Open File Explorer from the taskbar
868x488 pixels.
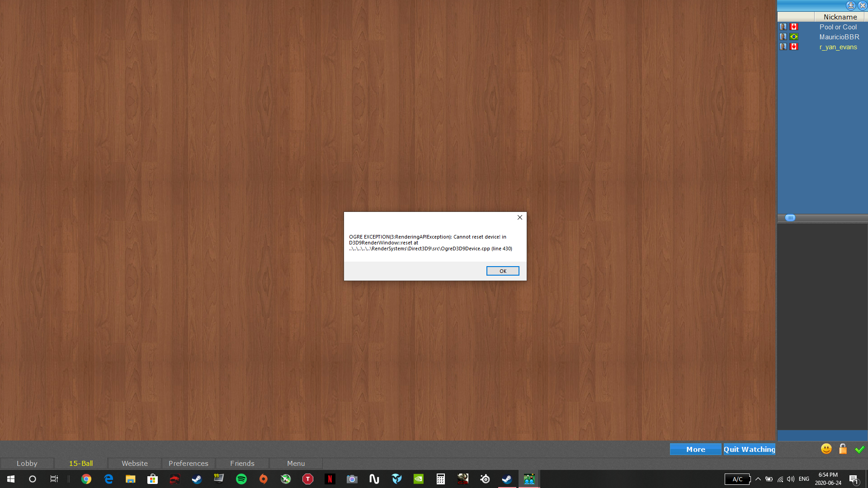pyautogui.click(x=131, y=479)
